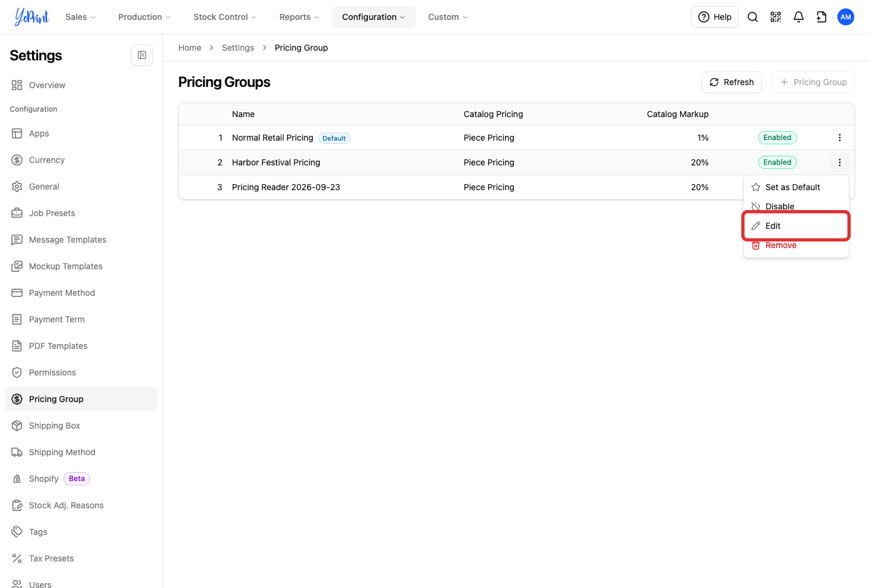The image size is (870, 588).
Task: Open PDF Templates settings
Action: [x=81, y=346]
